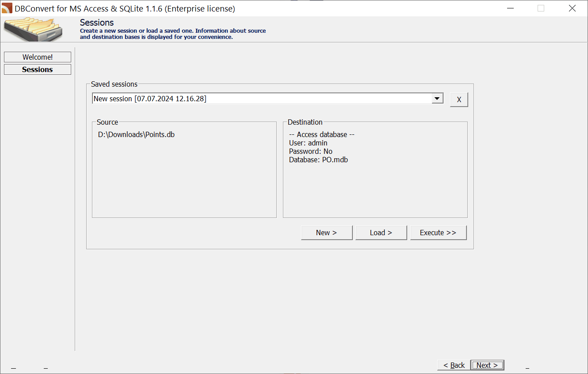Click the 'User: admin' line
The height and width of the screenshot is (374, 588).
tap(308, 143)
